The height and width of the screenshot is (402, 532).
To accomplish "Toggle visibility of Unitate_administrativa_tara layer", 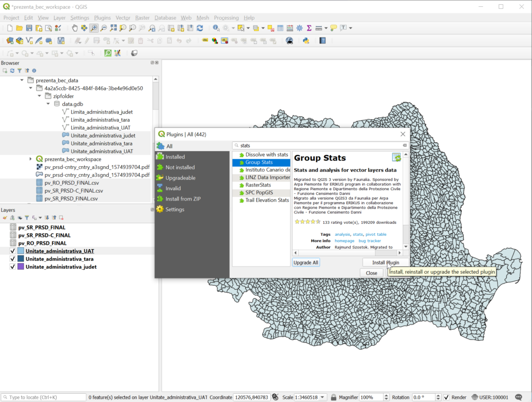I will 12,259.
